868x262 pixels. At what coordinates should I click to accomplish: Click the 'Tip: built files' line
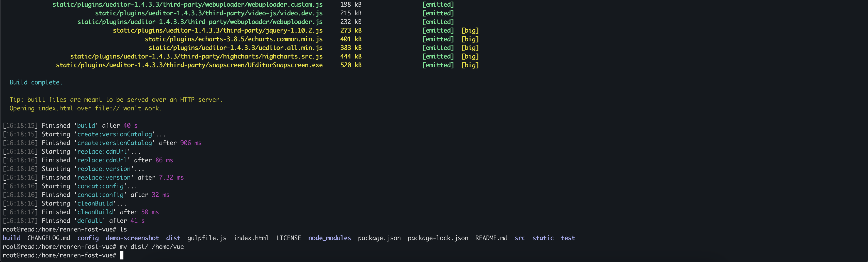pos(116,100)
